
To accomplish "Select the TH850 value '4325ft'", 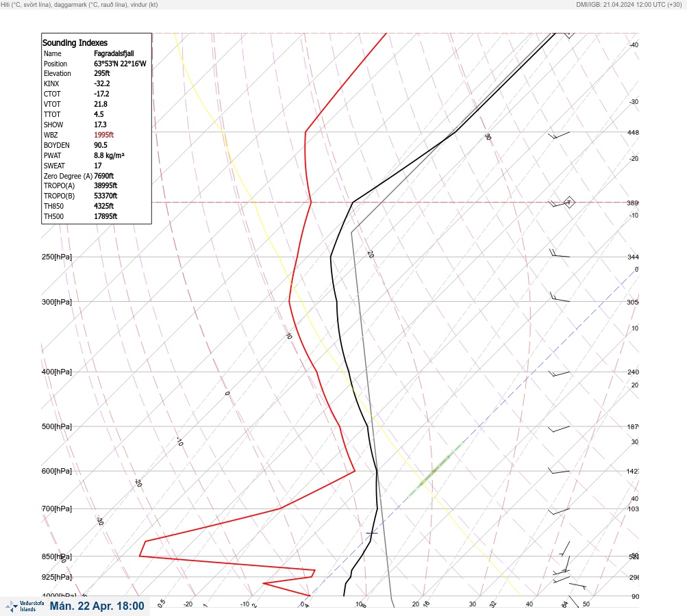I will 104,206.
